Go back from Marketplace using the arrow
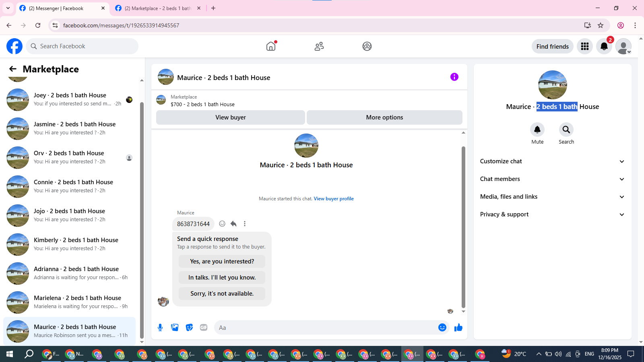The width and height of the screenshot is (644, 362). click(13, 69)
